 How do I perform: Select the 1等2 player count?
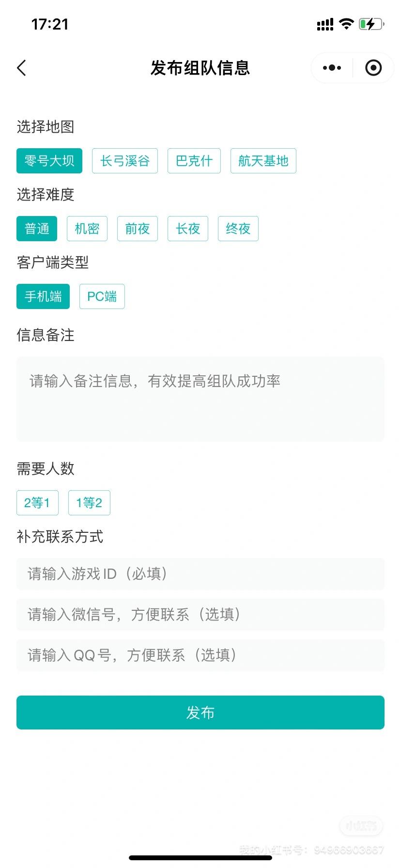pos(89,503)
